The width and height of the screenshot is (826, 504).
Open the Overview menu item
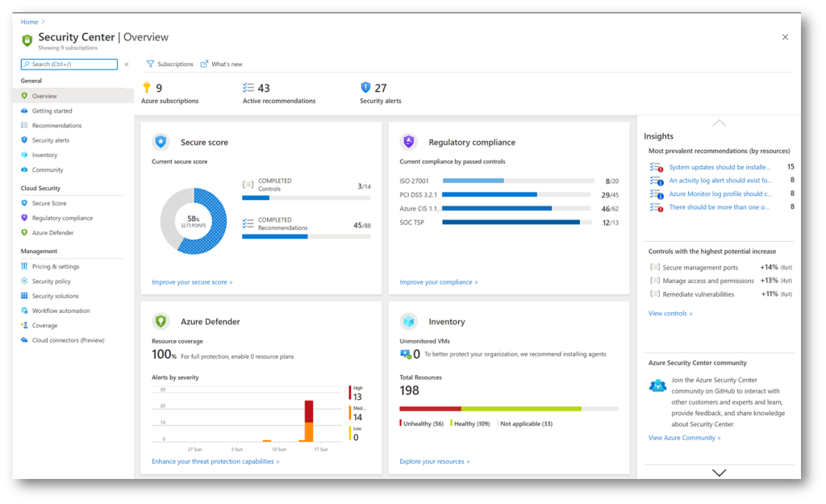coord(73,96)
